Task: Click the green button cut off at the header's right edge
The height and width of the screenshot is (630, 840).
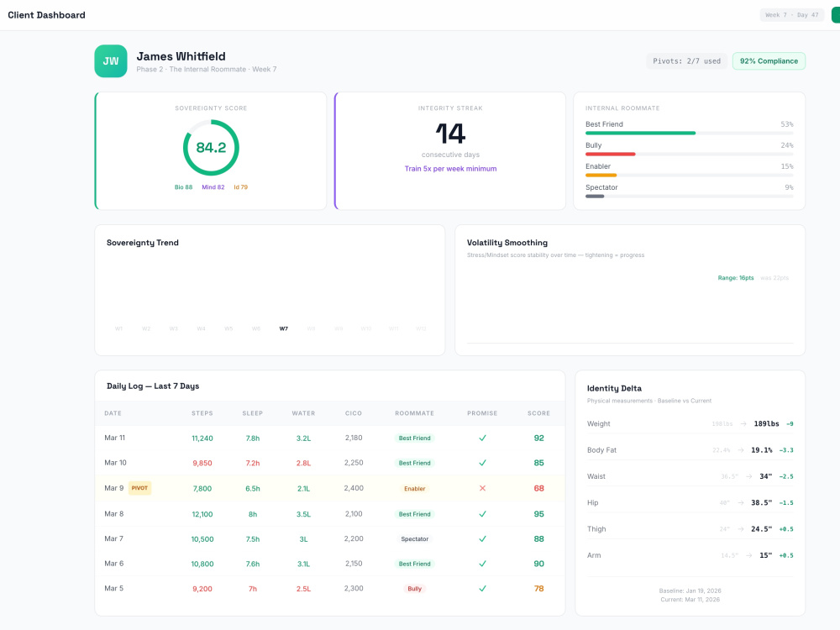Action: click(x=836, y=15)
